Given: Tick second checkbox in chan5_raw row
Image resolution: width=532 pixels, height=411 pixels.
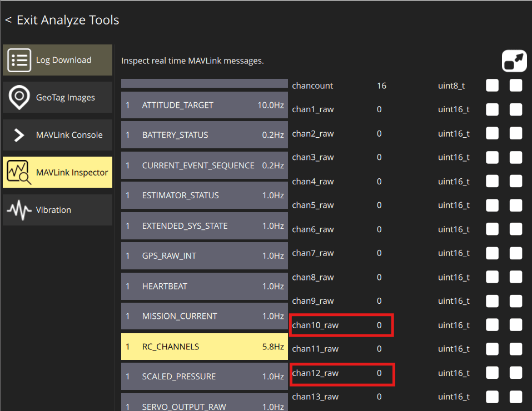Looking at the screenshot, I should [516, 205].
